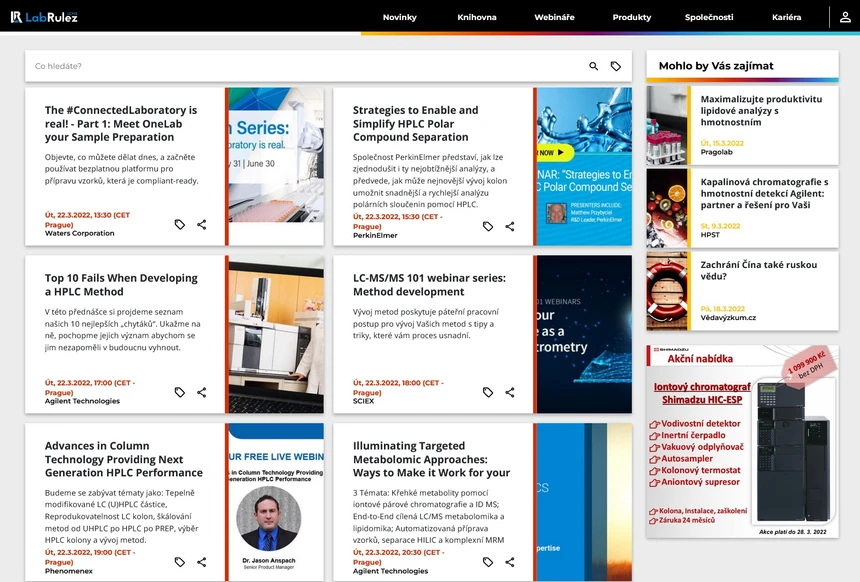Open 'Top 10 Fails When Developing a HPLC Method'
This screenshot has height=582, width=860.
[x=121, y=285]
